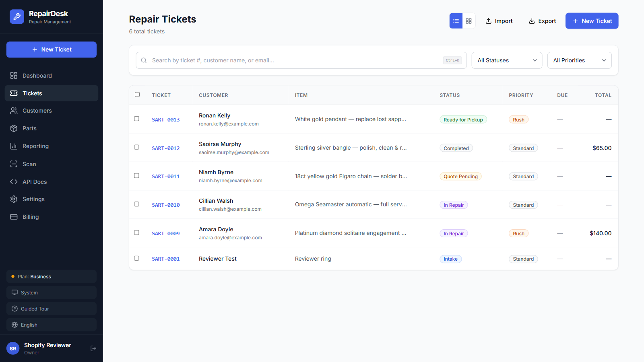Open ticket link SART-0001
Viewport: 644px width, 362px height.
pos(166,259)
